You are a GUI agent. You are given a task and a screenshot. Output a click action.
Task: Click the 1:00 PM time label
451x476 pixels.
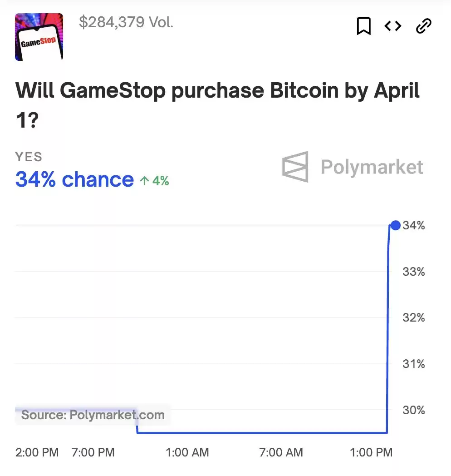371,452
